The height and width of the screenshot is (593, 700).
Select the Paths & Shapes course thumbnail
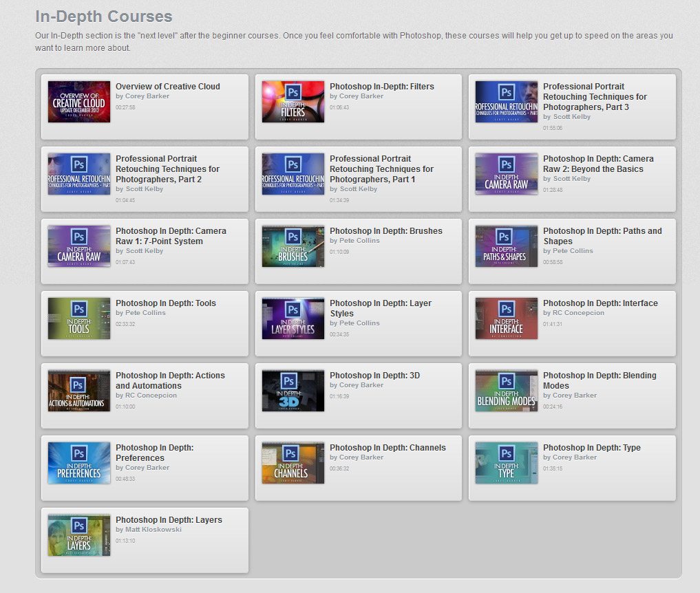coord(506,246)
